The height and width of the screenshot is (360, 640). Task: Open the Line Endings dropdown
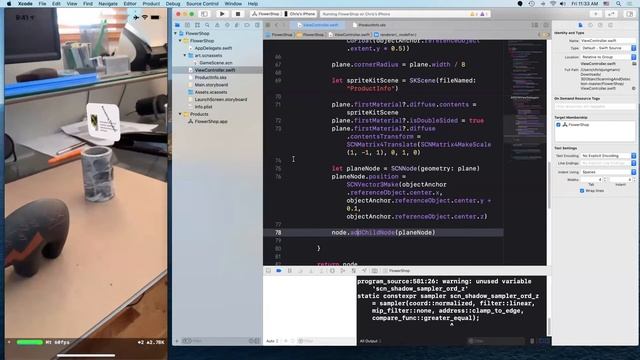[x=608, y=163]
